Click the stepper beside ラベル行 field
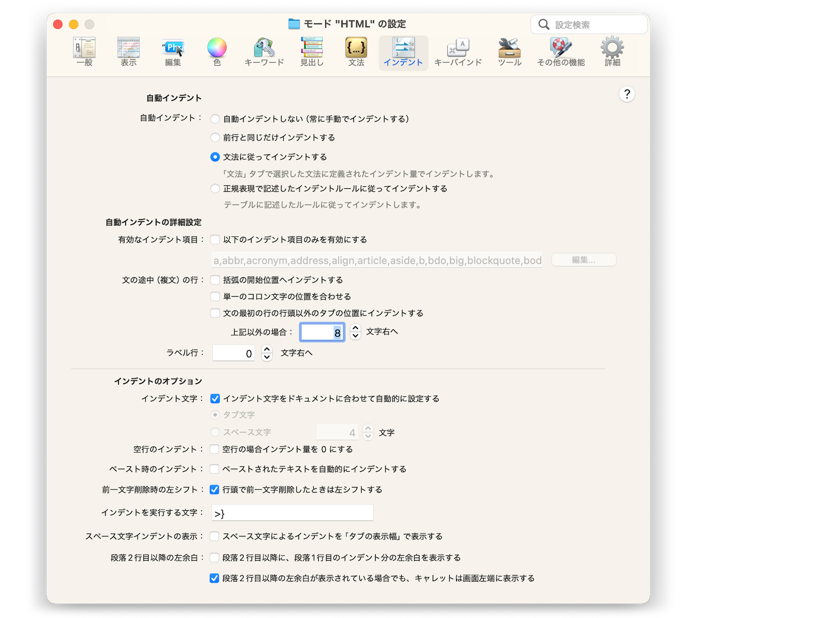This screenshot has width=840, height=618. [x=267, y=353]
